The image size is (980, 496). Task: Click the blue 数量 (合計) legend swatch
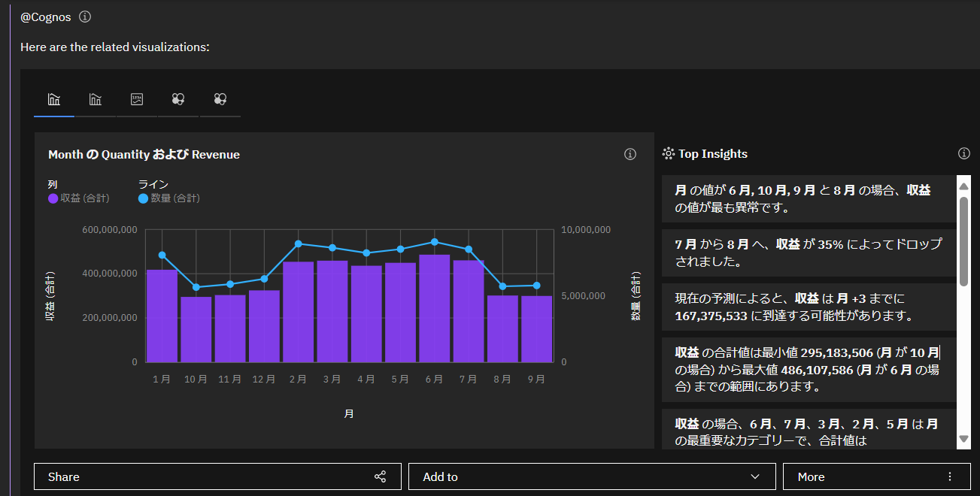(144, 198)
